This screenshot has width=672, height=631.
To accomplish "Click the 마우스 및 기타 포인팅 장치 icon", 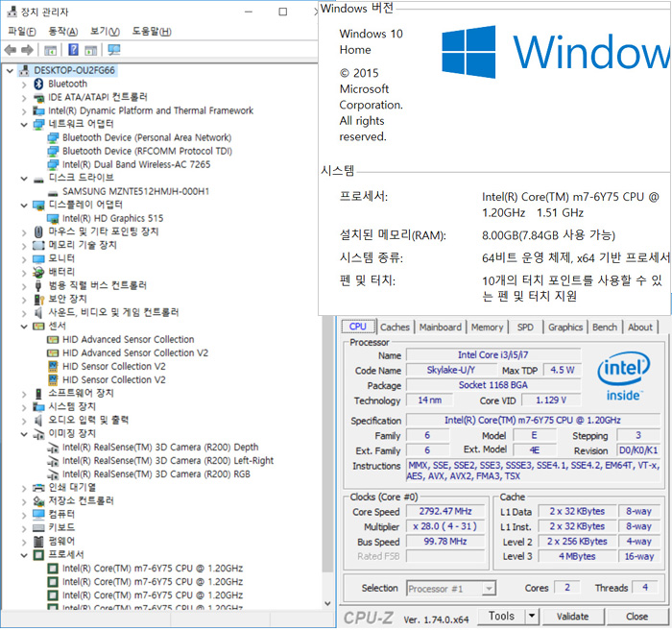I will click(38, 231).
